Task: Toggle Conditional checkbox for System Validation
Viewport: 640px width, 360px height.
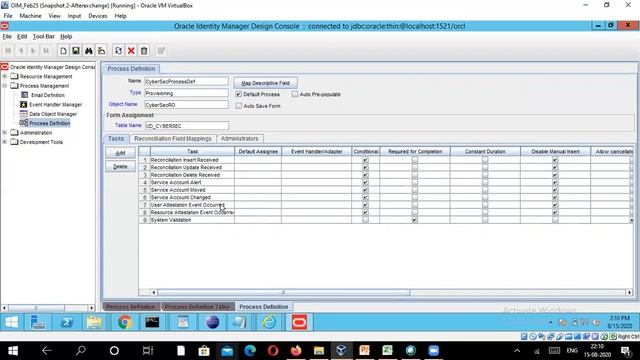Action: point(365,220)
